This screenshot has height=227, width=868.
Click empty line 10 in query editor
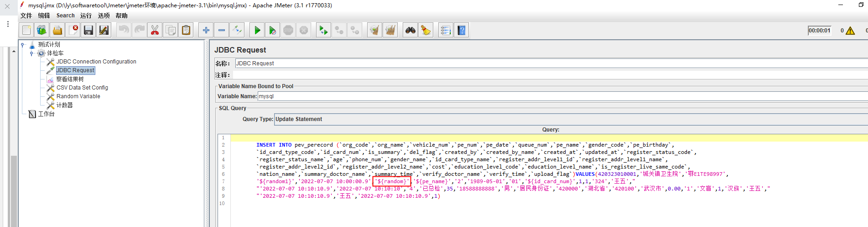(549, 203)
